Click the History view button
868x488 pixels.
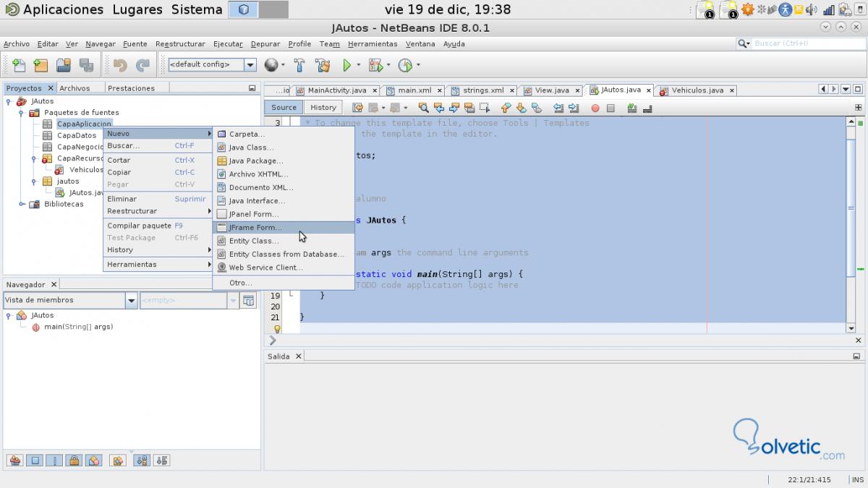coord(323,107)
